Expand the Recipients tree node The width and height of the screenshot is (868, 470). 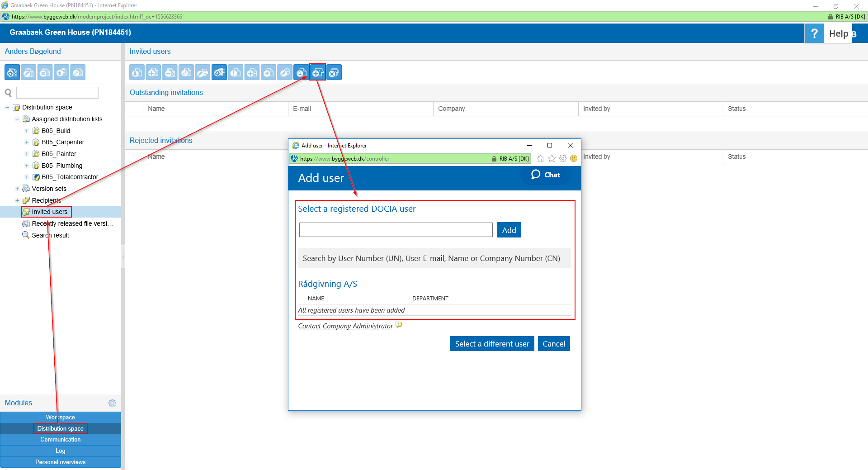click(x=17, y=200)
